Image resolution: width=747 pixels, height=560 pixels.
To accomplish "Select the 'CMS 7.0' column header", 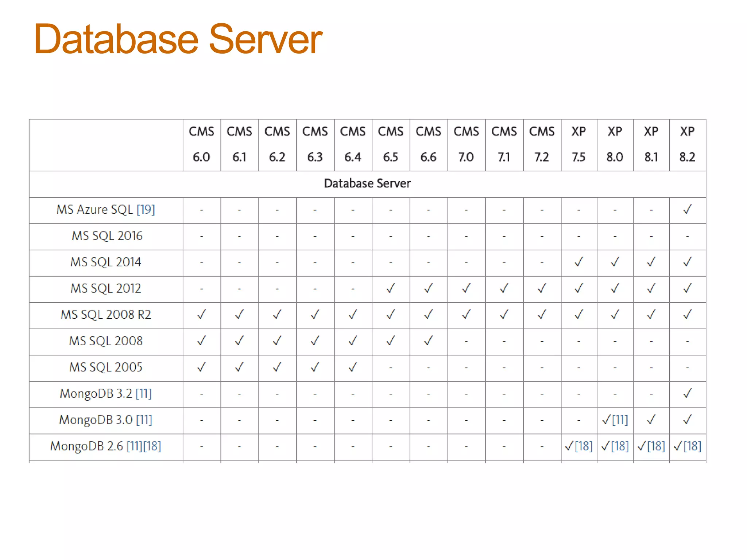I will click(x=467, y=145).
